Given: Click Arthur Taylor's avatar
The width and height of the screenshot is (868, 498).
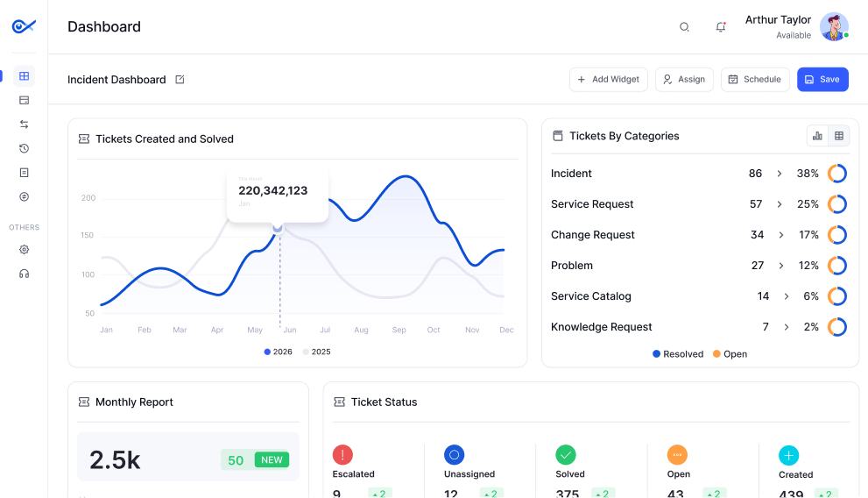Looking at the screenshot, I should pos(834,26).
